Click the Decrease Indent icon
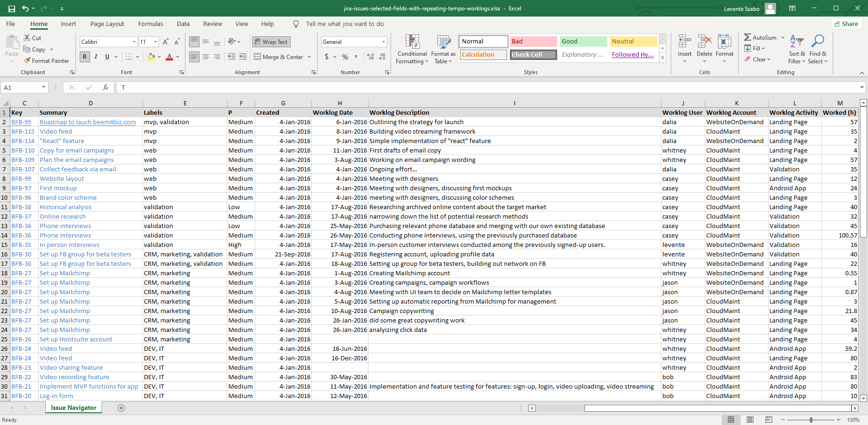This screenshot has width=868, height=425. pyautogui.click(x=232, y=57)
